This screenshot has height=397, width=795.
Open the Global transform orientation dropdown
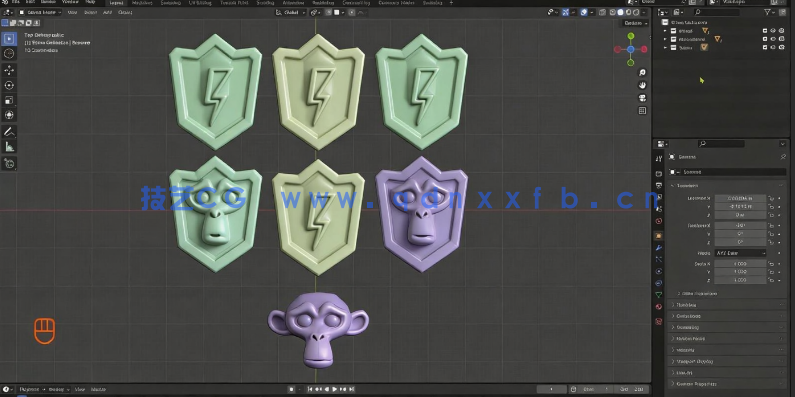coord(291,12)
